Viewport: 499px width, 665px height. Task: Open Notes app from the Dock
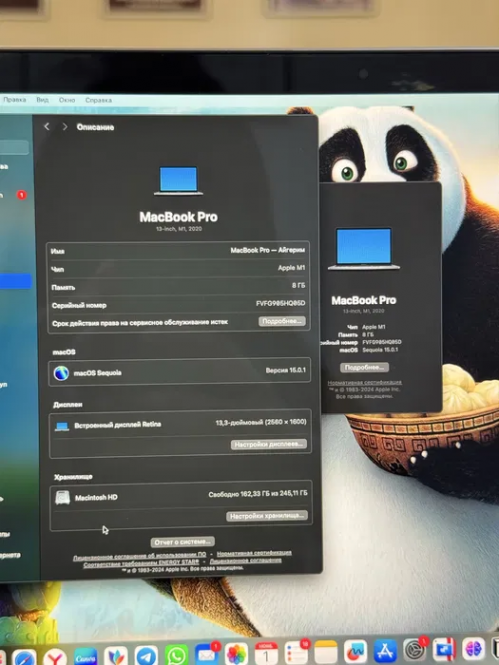coord(326,652)
